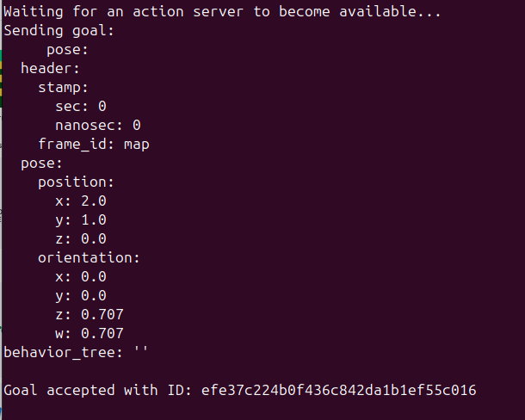
Task: Click the "Waiting for an action server" line
Action: (x=222, y=13)
